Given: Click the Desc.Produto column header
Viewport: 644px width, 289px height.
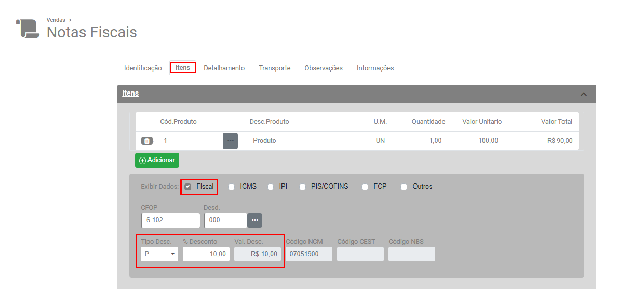Looking at the screenshot, I should coord(269,122).
